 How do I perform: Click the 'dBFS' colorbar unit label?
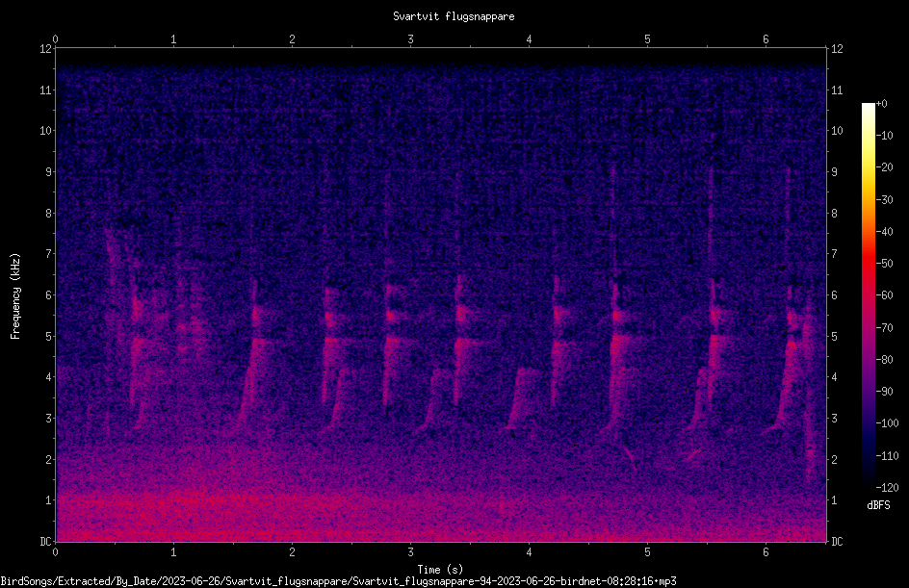[x=878, y=505]
